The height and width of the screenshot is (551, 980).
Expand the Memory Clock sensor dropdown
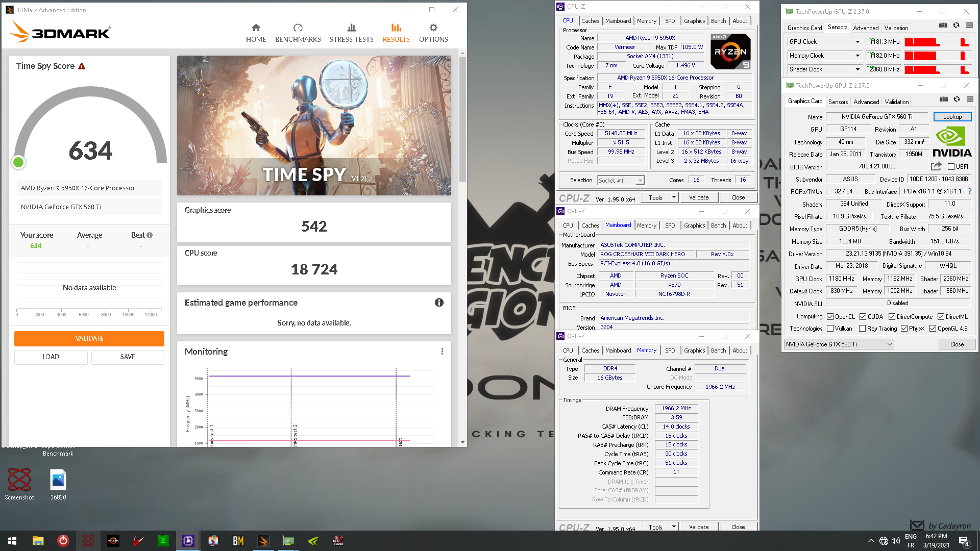[857, 56]
